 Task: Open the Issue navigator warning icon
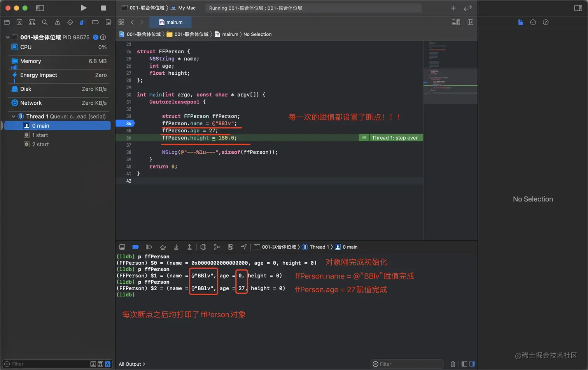coord(58,22)
